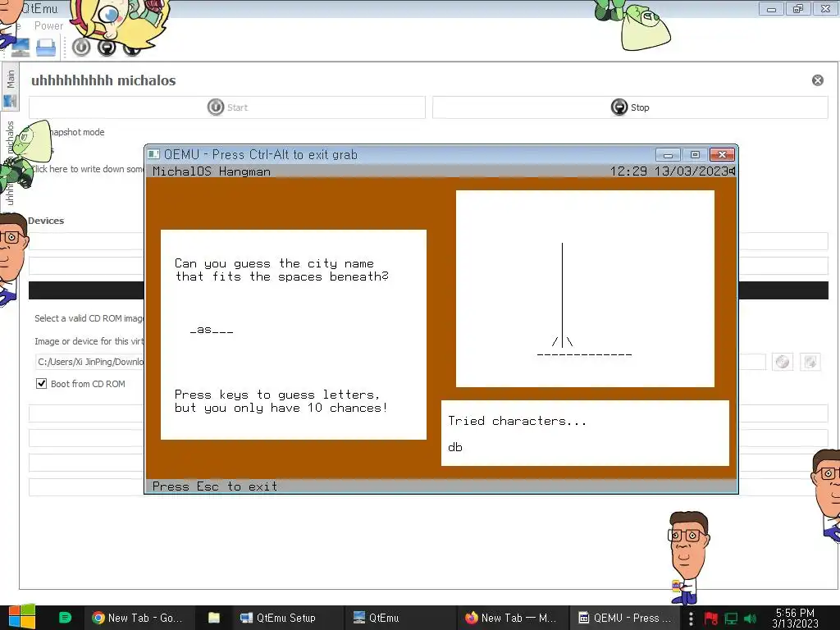The image size is (840, 630).
Task: Show hidden tray icons via three dots
Action: (691, 619)
